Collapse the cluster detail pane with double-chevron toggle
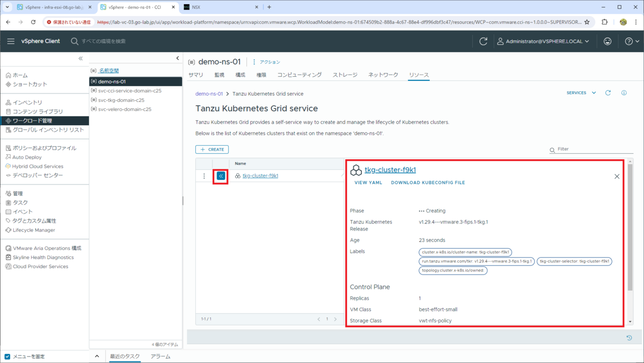The width and height of the screenshot is (644, 363). [221, 175]
